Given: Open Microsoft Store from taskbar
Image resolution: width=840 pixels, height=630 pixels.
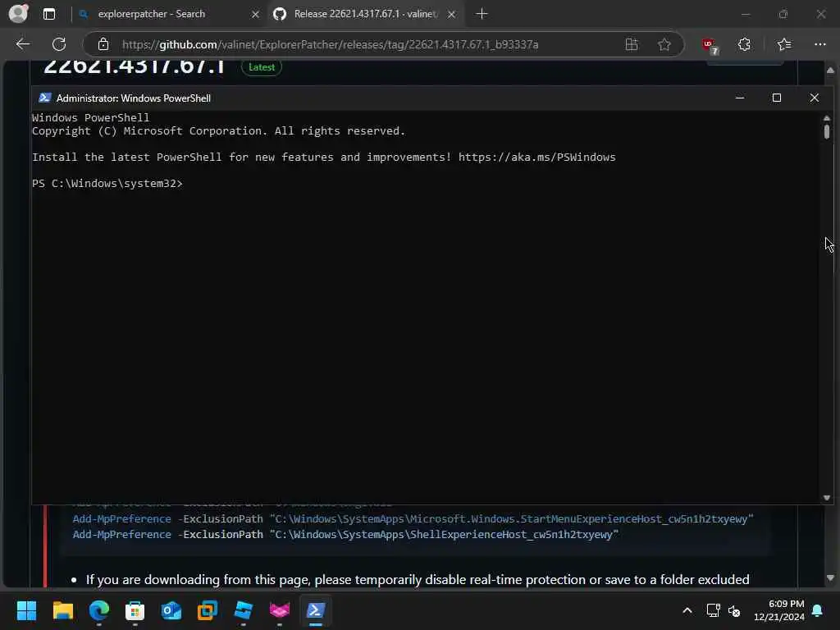Looking at the screenshot, I should 135,610.
